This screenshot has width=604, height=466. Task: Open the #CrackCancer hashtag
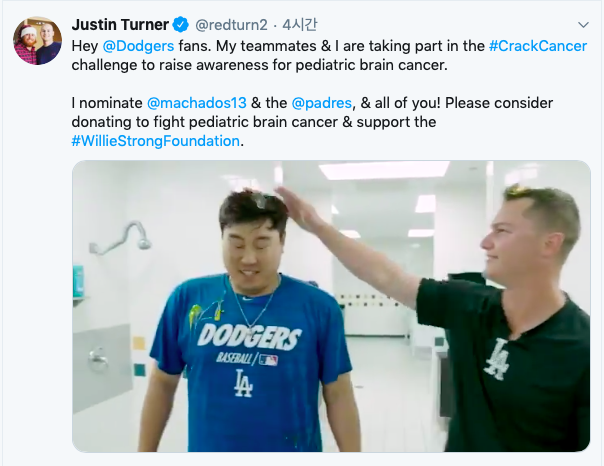point(538,46)
